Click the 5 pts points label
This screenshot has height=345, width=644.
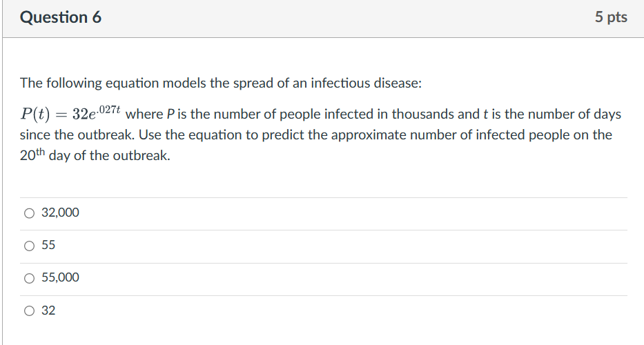611,17
